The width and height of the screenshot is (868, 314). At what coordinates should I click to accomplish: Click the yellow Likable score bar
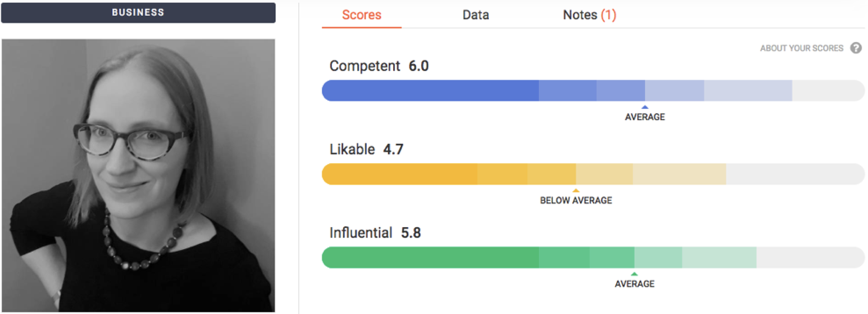pos(593,174)
